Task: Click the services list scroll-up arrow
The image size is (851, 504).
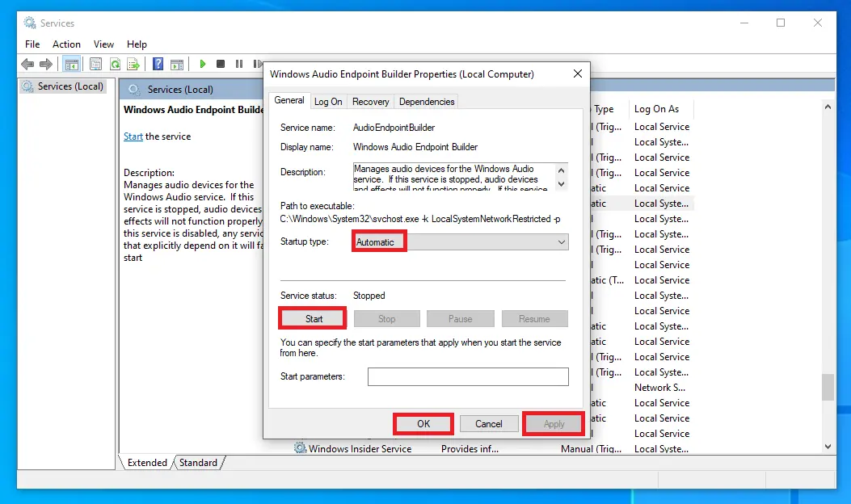Action: pyautogui.click(x=828, y=107)
